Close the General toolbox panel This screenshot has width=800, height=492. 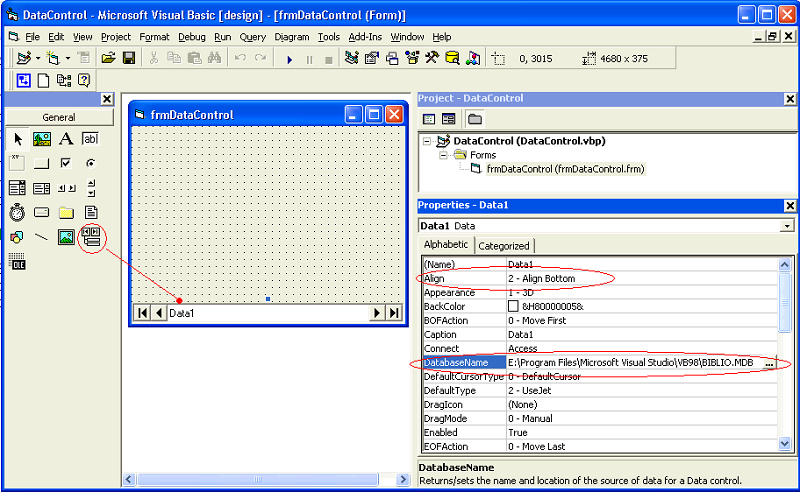pos(107,99)
